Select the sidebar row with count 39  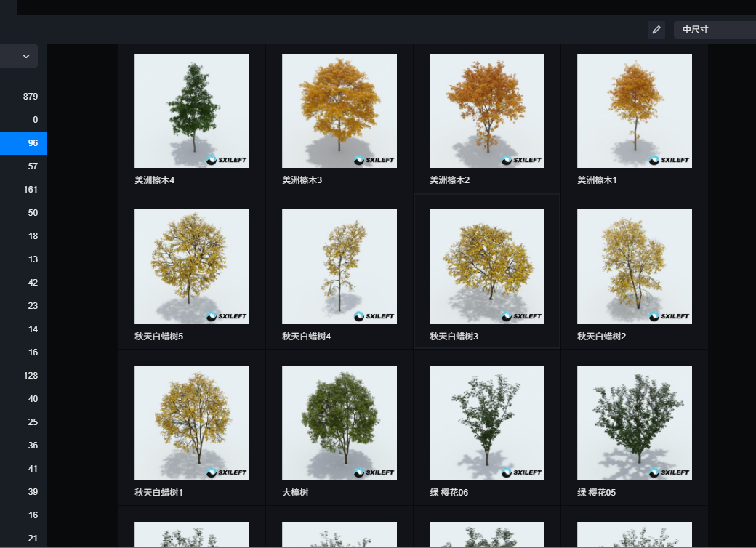tap(23, 491)
